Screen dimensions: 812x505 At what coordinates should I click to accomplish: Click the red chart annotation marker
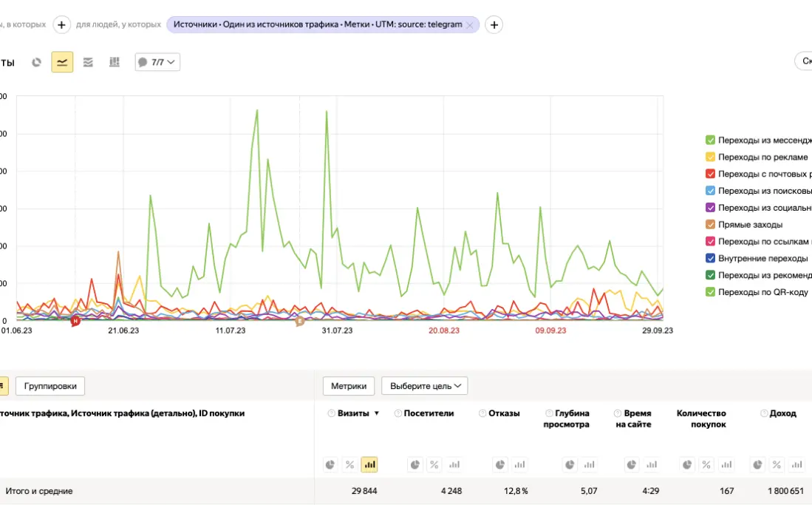75,321
